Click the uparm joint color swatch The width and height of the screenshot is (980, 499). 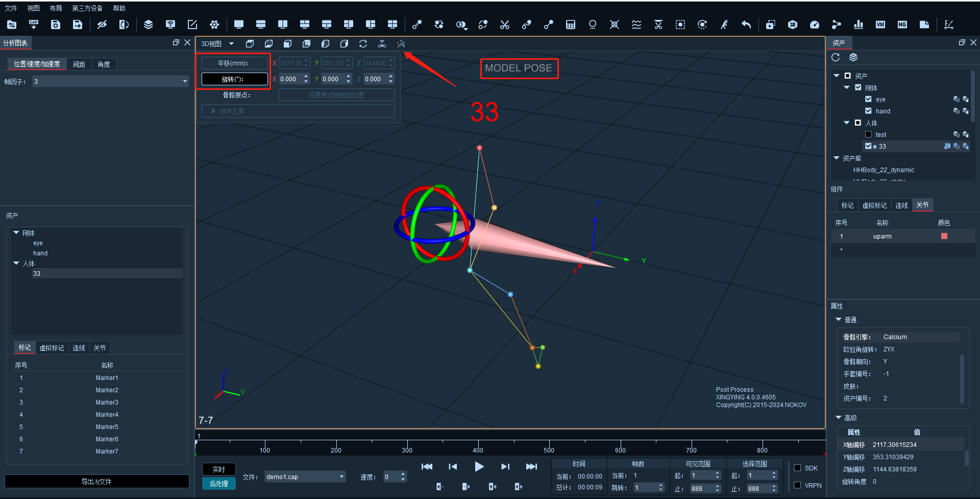click(x=944, y=236)
